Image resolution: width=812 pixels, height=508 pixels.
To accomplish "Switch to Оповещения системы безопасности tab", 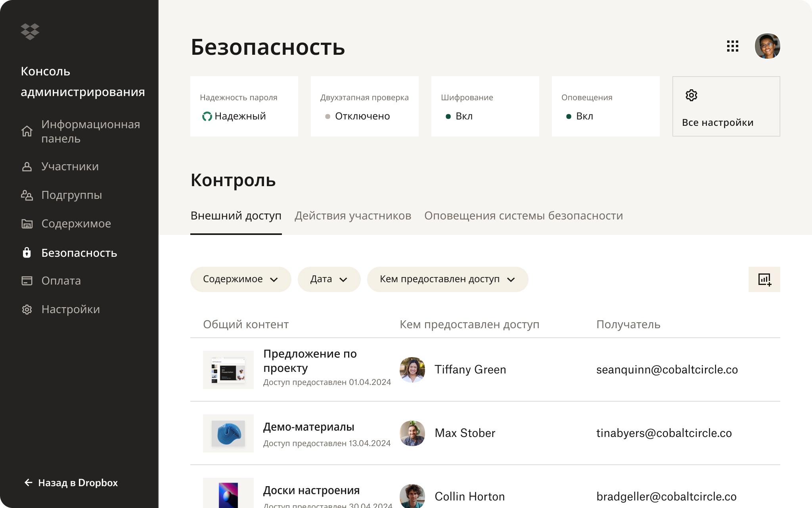I will point(523,216).
